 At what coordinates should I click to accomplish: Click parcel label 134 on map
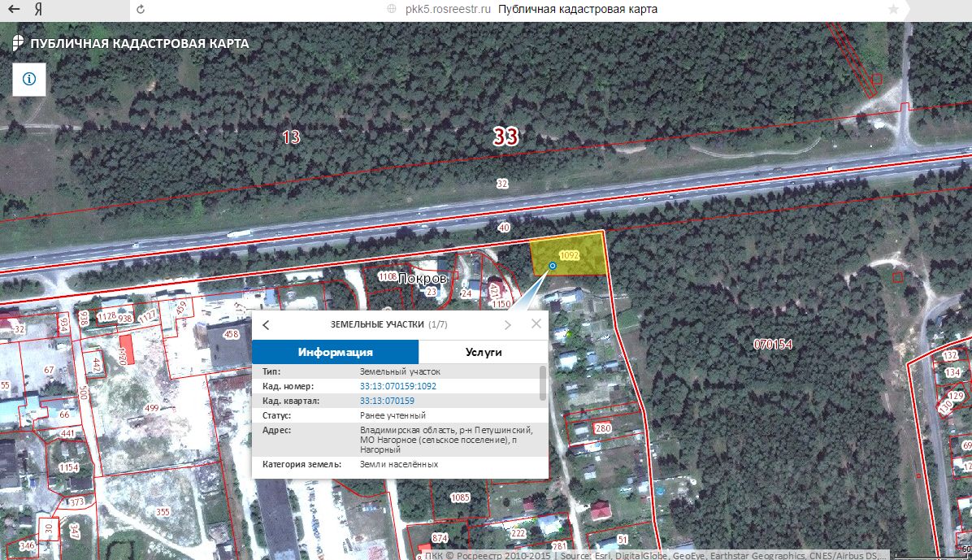click(952, 373)
